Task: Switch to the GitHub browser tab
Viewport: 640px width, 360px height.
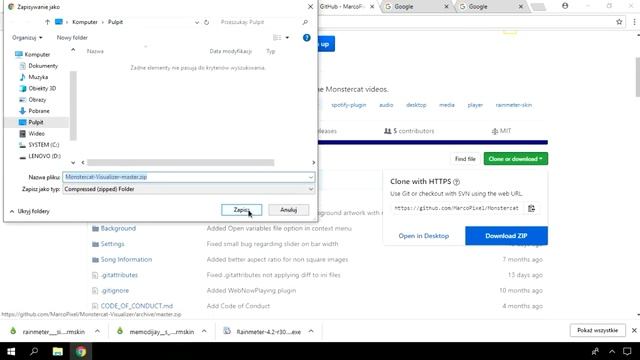Action: click(345, 7)
